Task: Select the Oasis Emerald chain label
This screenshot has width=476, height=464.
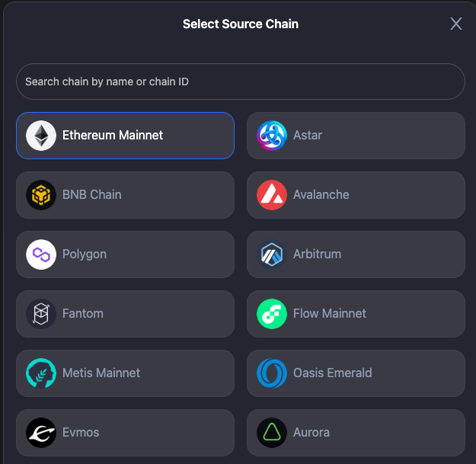Action: click(x=332, y=373)
